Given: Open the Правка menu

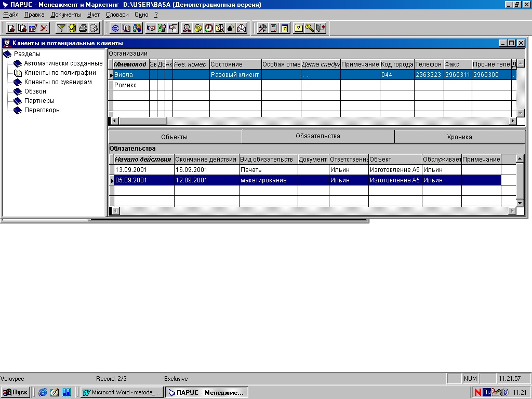Looking at the screenshot, I should coord(34,15).
